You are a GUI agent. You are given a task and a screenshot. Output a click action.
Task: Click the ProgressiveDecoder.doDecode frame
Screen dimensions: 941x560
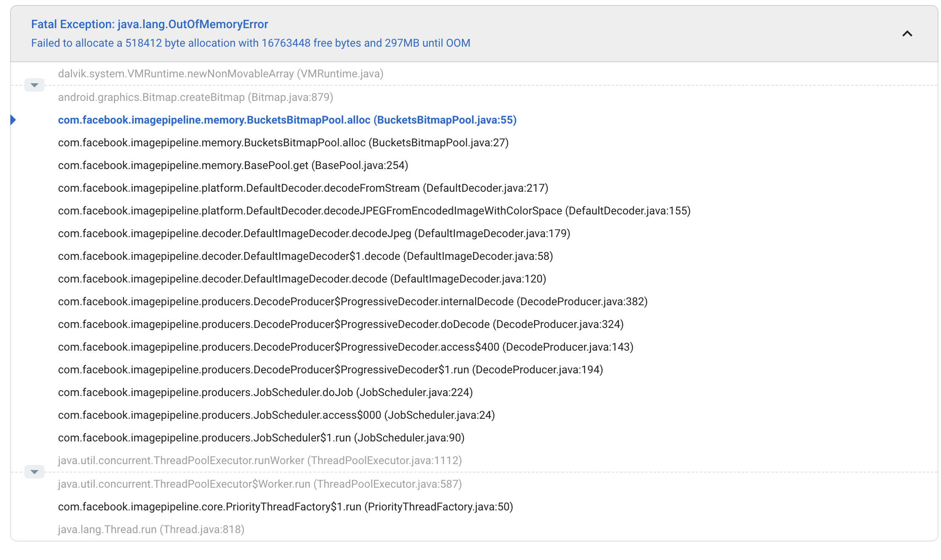(x=341, y=324)
